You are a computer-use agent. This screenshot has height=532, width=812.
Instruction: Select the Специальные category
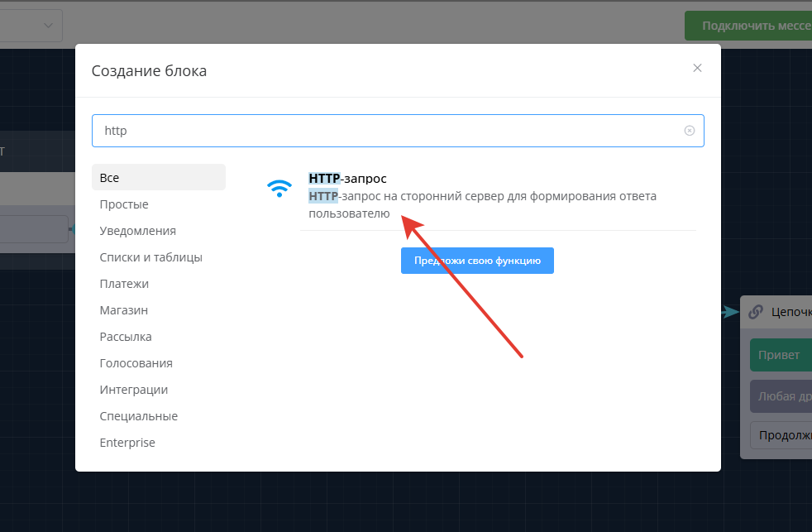coord(138,416)
